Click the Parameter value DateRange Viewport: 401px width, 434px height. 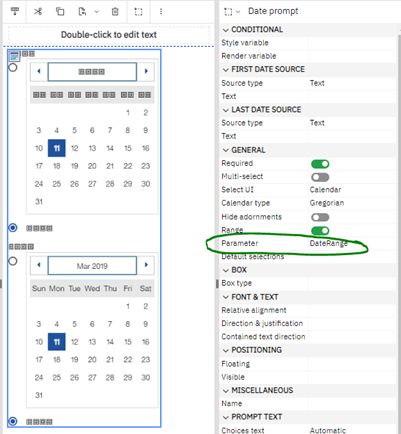pyautogui.click(x=329, y=243)
